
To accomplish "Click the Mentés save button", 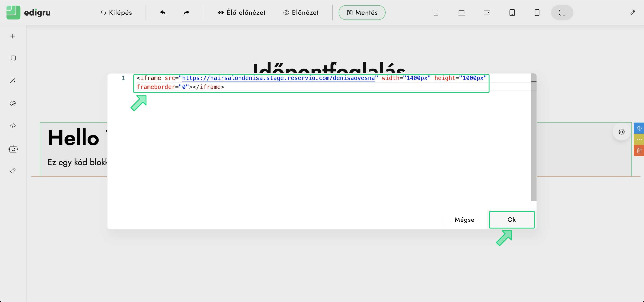I will [x=362, y=13].
